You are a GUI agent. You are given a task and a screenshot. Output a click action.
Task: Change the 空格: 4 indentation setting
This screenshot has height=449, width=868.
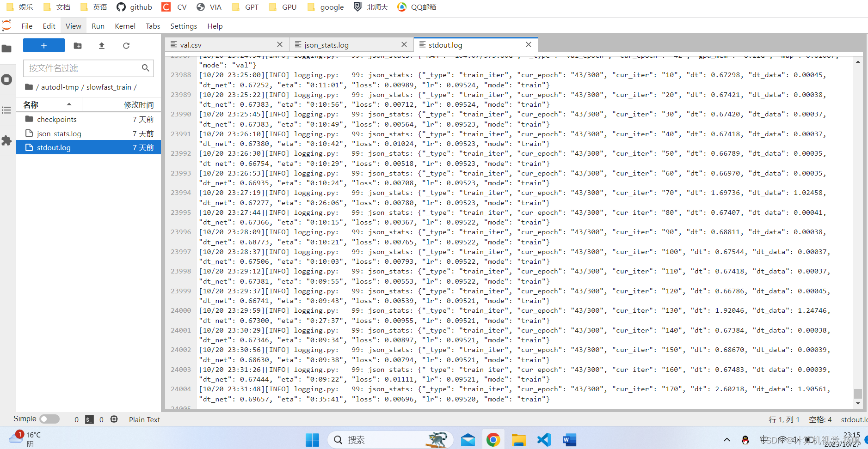click(x=820, y=419)
